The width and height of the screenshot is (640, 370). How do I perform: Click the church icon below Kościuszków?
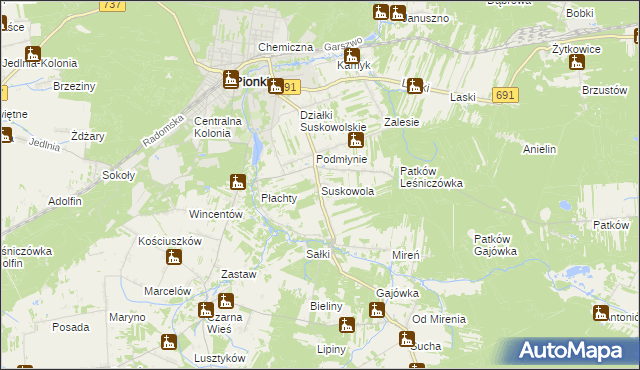coord(174,257)
